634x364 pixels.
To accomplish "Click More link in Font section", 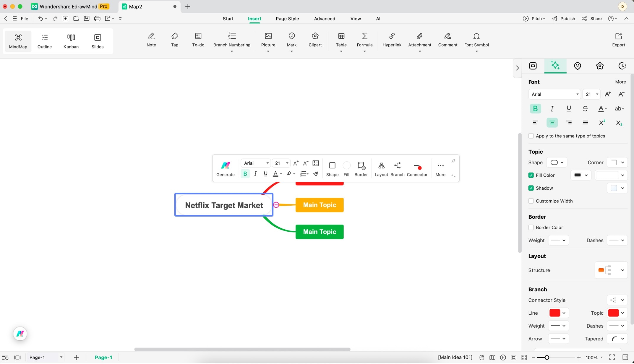I will pos(620,82).
